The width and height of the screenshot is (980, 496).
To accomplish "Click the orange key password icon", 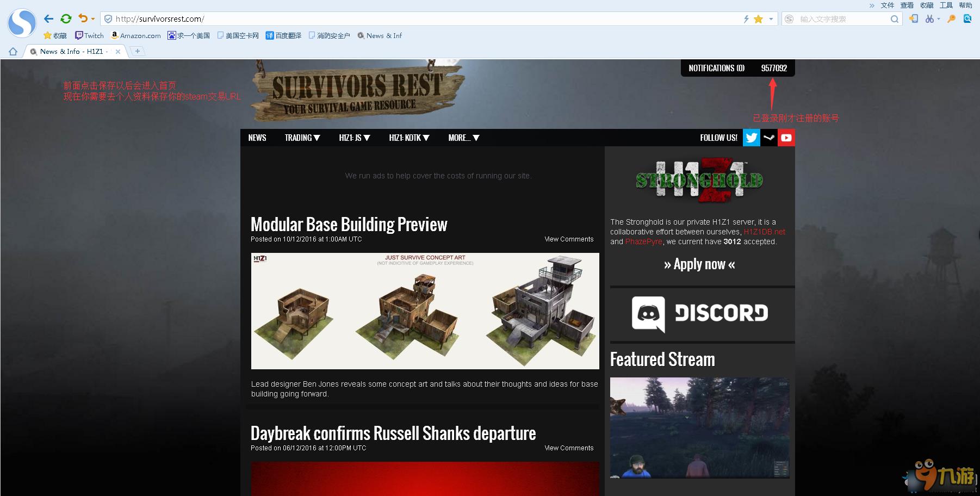I will click(x=951, y=18).
